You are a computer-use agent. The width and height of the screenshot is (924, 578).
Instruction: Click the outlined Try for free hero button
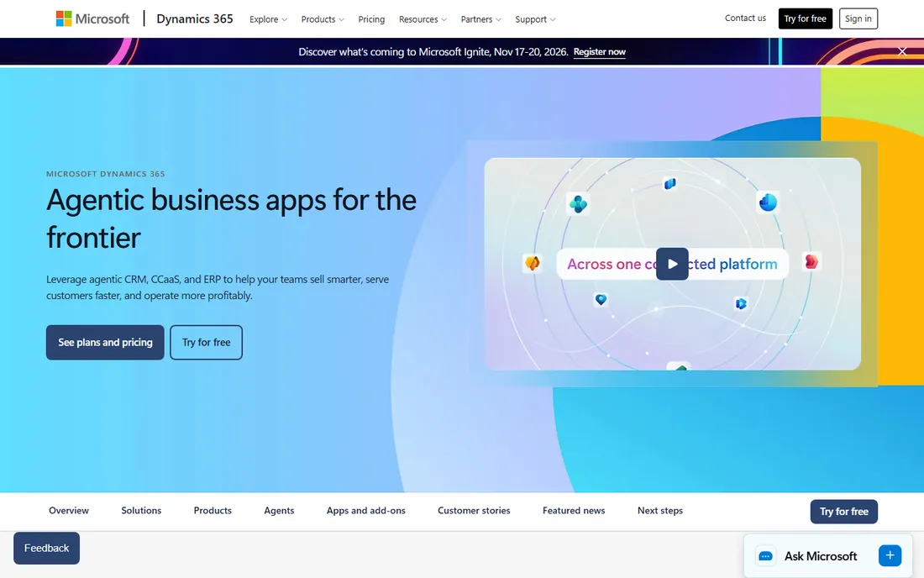207,342
